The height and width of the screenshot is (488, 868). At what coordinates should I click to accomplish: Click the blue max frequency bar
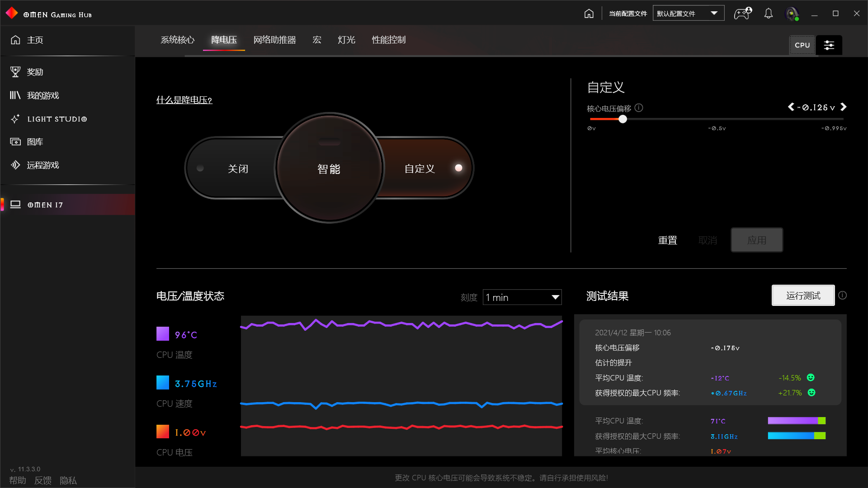797,436
